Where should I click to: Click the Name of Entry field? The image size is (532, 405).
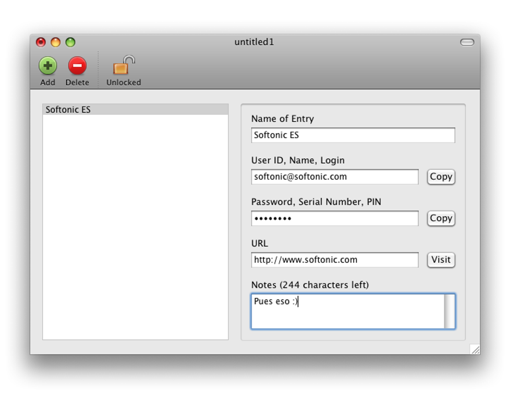click(353, 135)
